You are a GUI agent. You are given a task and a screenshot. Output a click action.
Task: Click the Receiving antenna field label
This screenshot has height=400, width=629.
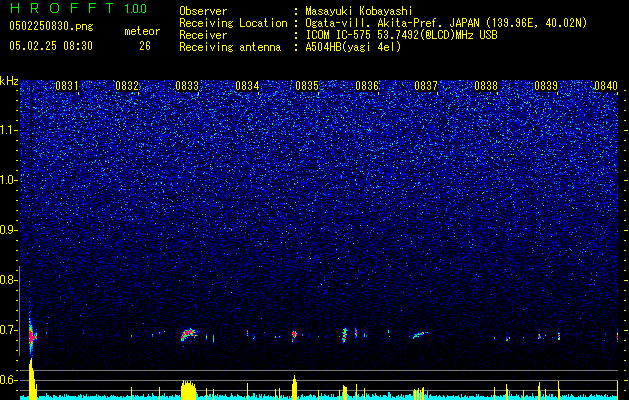230,47
